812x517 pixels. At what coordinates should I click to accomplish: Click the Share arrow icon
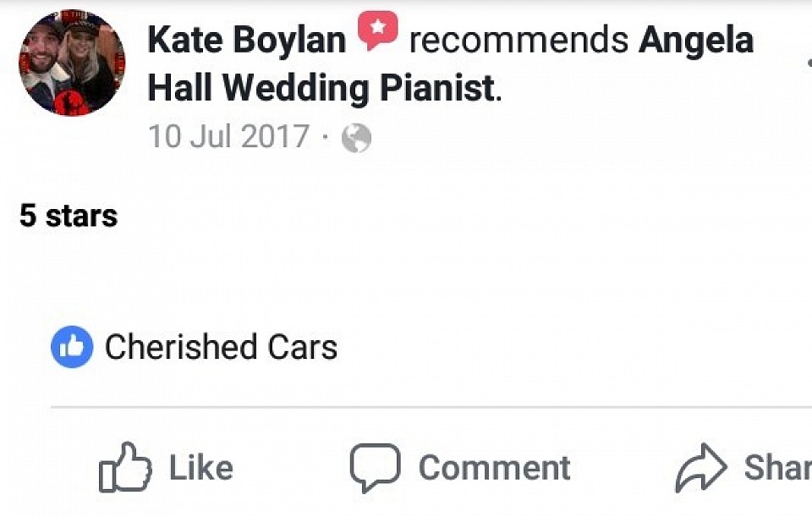point(701,467)
